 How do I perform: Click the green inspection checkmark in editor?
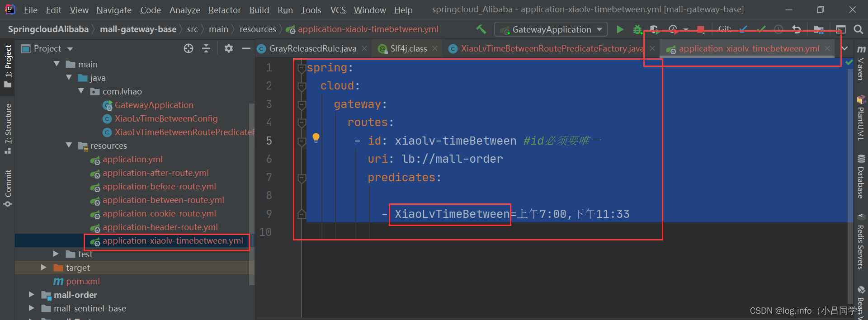click(x=849, y=62)
